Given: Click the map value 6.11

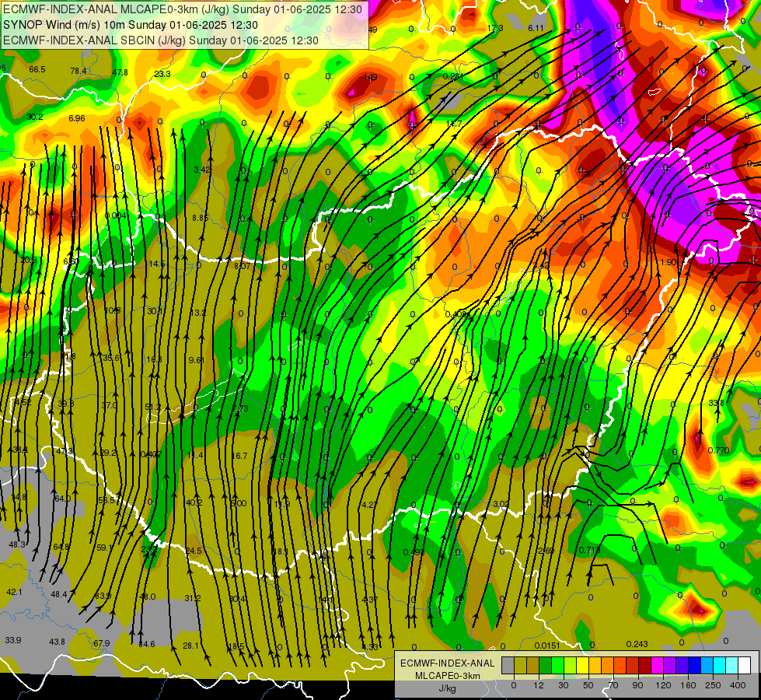Looking at the screenshot, I should pos(536,28).
